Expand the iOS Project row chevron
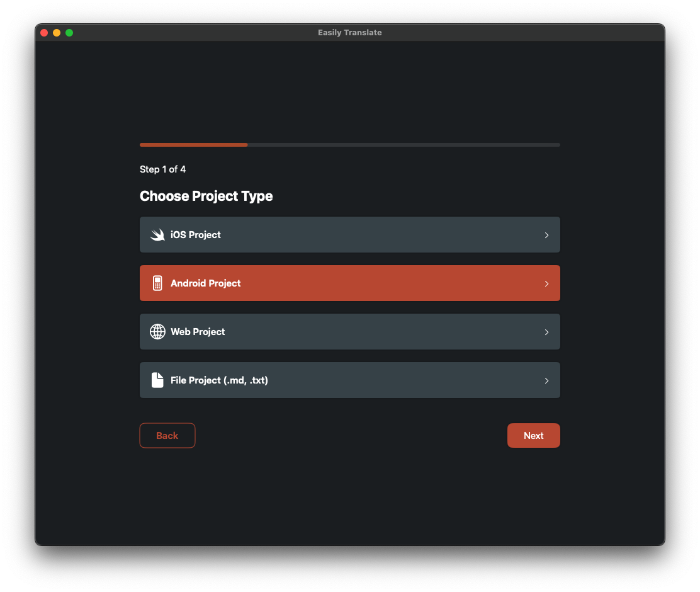Viewport: 700px width, 592px height. [546, 235]
